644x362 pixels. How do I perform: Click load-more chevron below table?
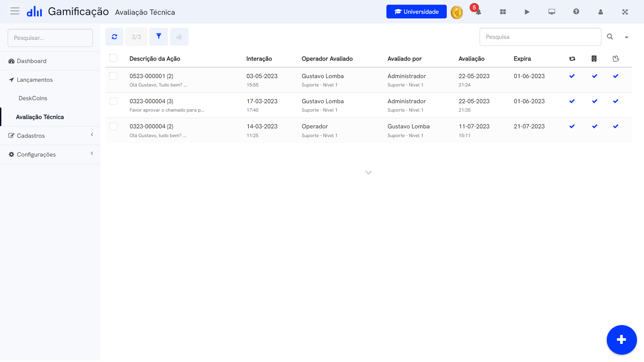coord(368,173)
